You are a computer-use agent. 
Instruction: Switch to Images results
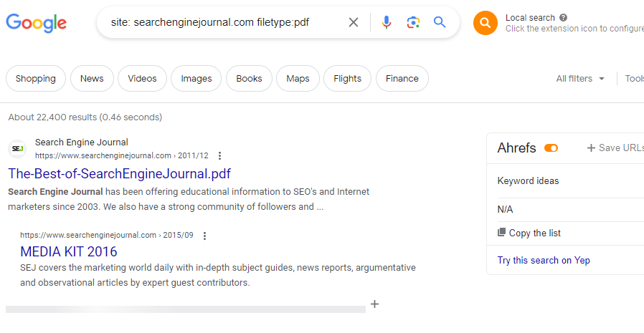(196, 79)
